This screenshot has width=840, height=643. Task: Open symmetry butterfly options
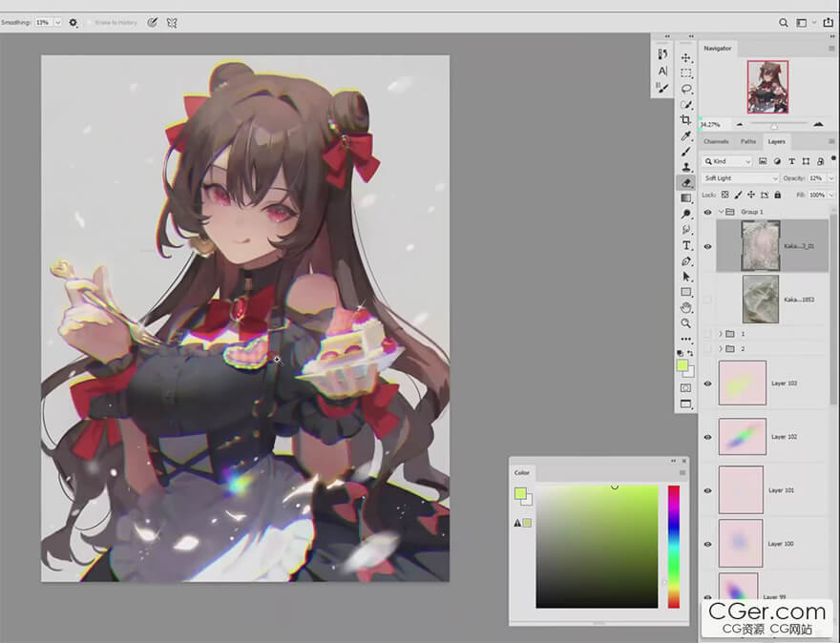click(172, 23)
